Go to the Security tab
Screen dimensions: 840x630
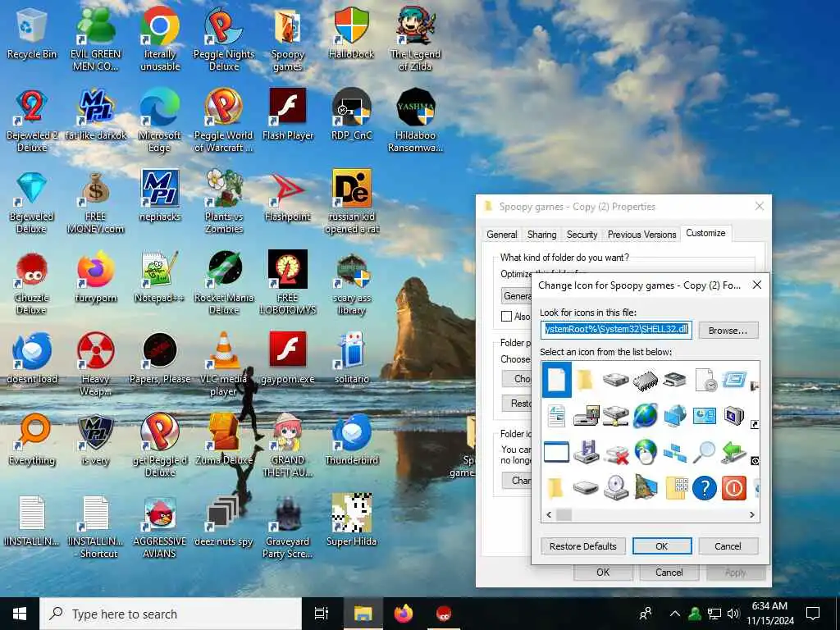tap(582, 234)
